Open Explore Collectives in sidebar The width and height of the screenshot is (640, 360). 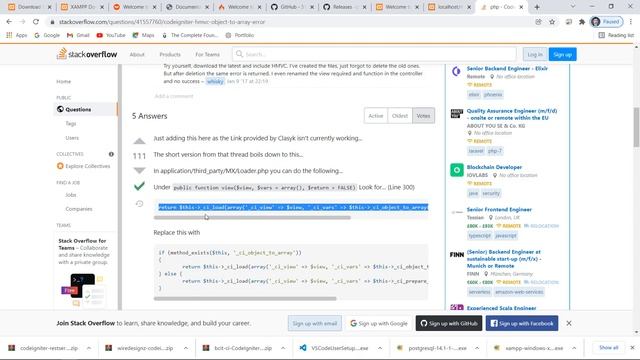(x=84, y=166)
